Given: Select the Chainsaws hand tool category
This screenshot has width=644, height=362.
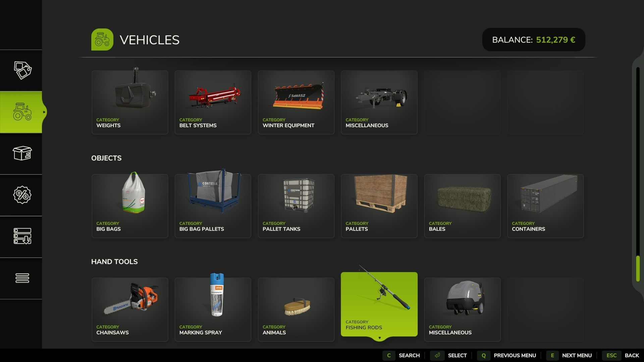Looking at the screenshot, I should 130,309.
